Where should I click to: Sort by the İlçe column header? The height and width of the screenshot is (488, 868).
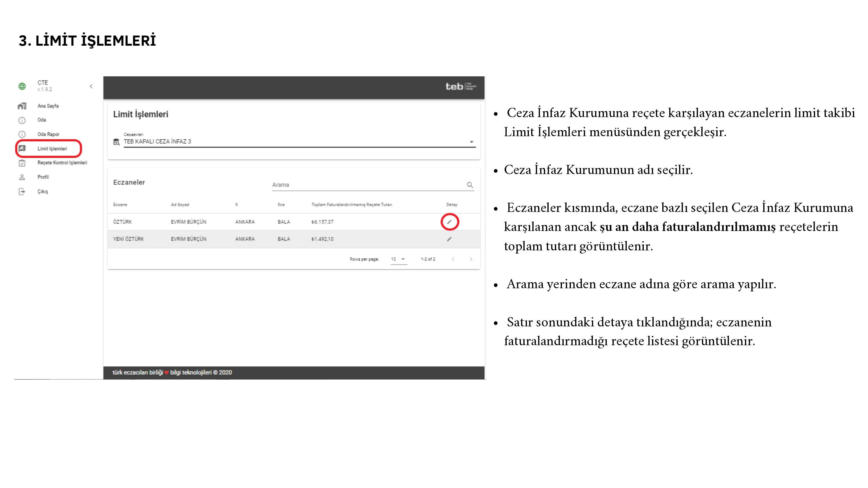pyautogui.click(x=281, y=204)
